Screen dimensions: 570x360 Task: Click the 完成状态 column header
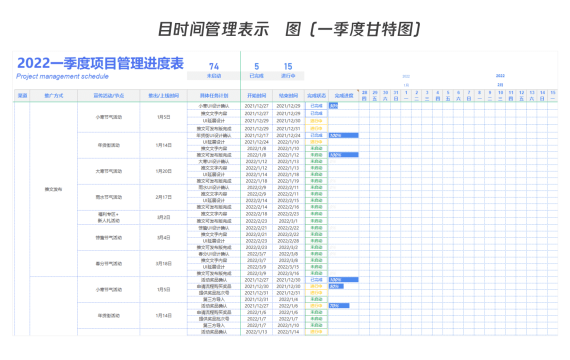pyautogui.click(x=316, y=96)
